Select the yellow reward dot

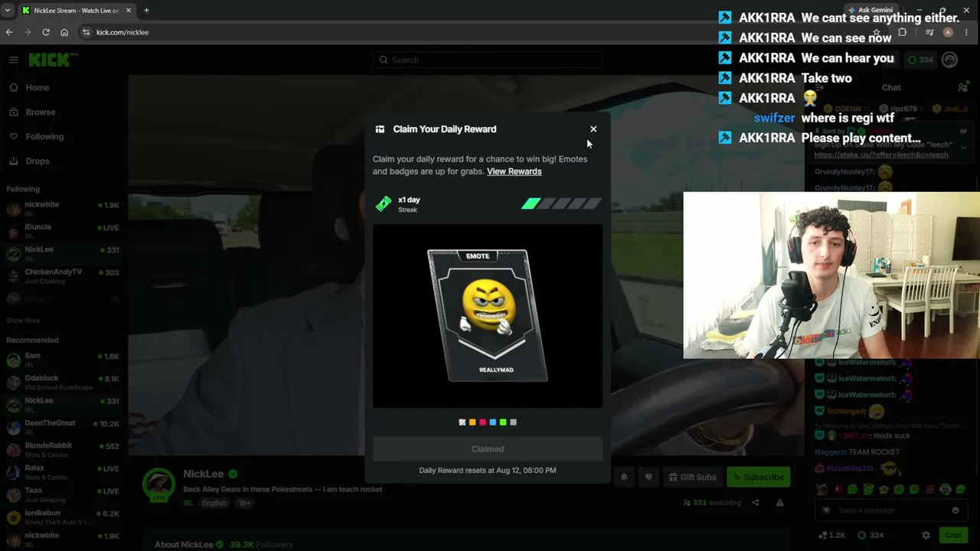[472, 422]
